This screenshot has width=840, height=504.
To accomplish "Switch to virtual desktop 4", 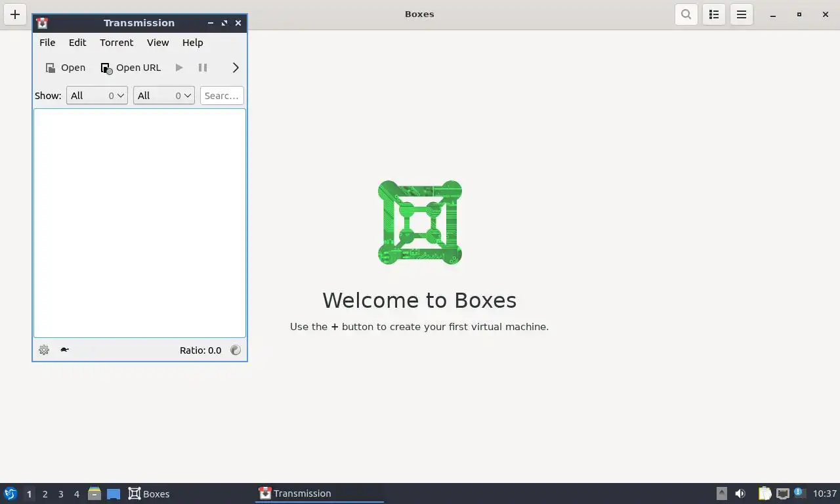I will 77,494.
